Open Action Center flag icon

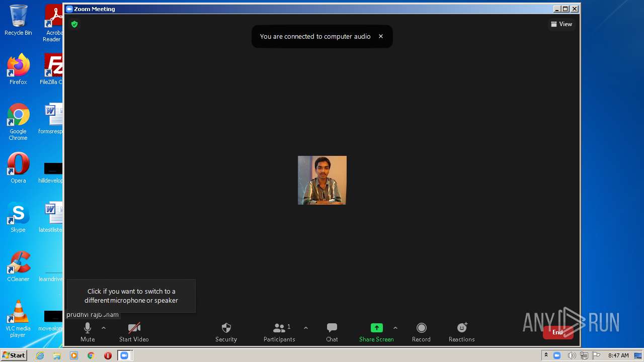[x=597, y=355]
